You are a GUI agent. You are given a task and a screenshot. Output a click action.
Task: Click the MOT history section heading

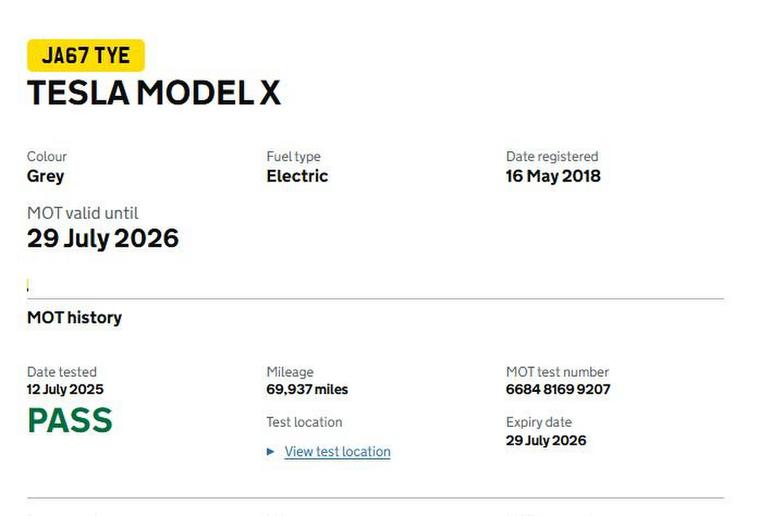pyautogui.click(x=74, y=318)
